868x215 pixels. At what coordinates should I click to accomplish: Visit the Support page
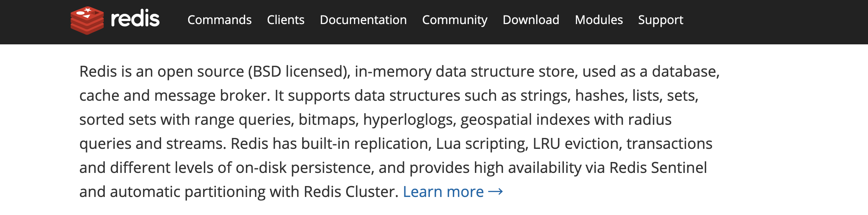coord(660,20)
